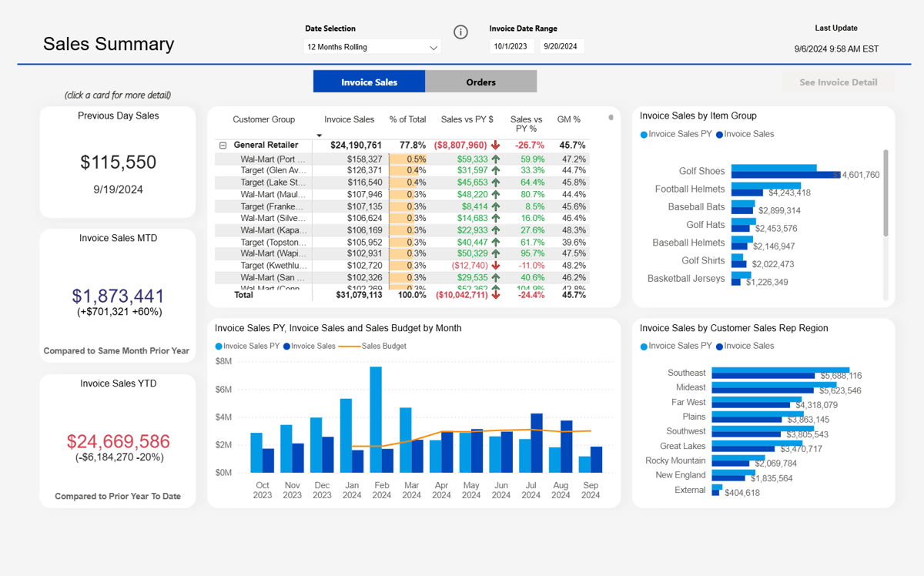924x576 pixels.
Task: Click Invoice Sales legend dot in Region chart
Action: click(719, 347)
